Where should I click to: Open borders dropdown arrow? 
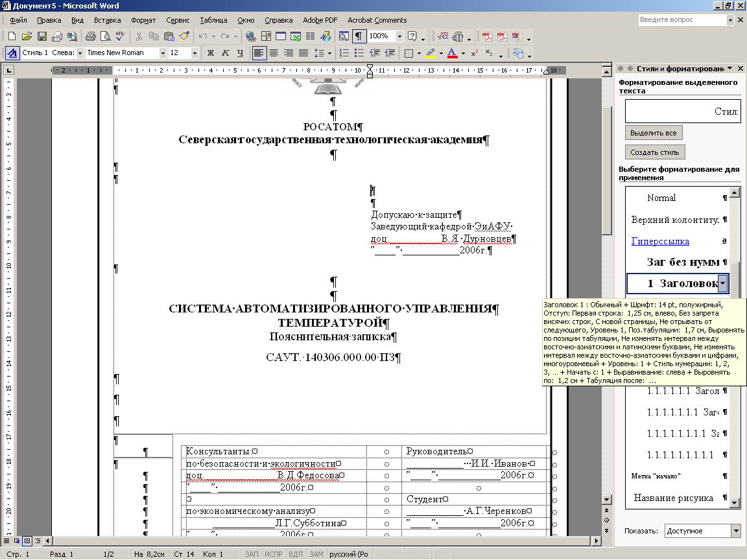(419, 53)
